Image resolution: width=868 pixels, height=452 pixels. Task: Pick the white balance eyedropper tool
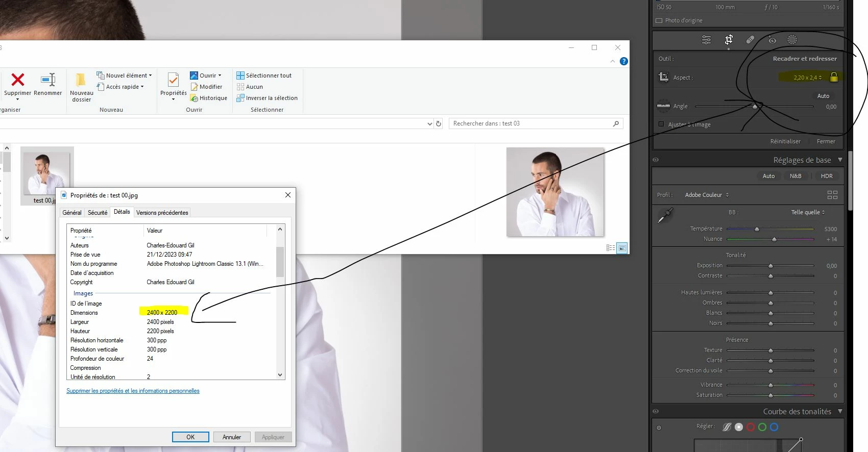tap(665, 216)
